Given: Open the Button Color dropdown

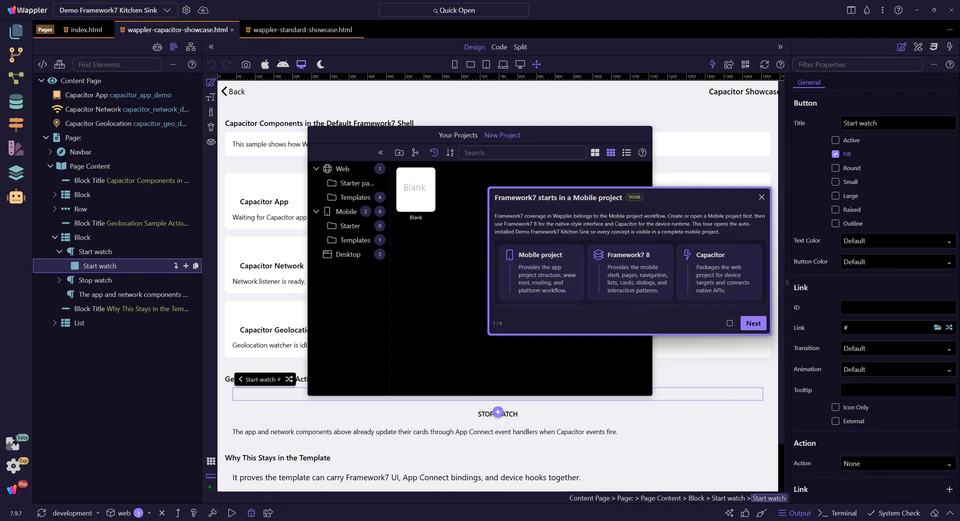Looking at the screenshot, I should click(x=897, y=262).
